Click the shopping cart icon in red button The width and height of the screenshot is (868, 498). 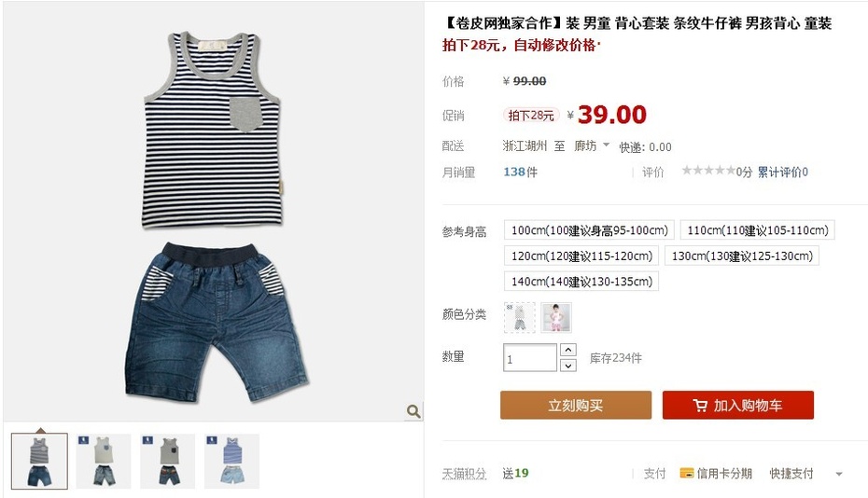[x=700, y=406]
